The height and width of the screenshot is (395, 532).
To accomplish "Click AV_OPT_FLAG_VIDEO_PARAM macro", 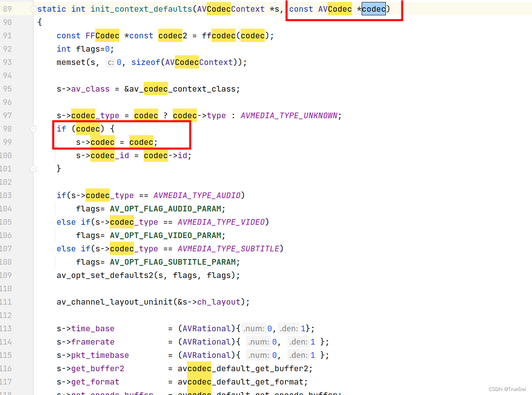I will click(x=165, y=235).
